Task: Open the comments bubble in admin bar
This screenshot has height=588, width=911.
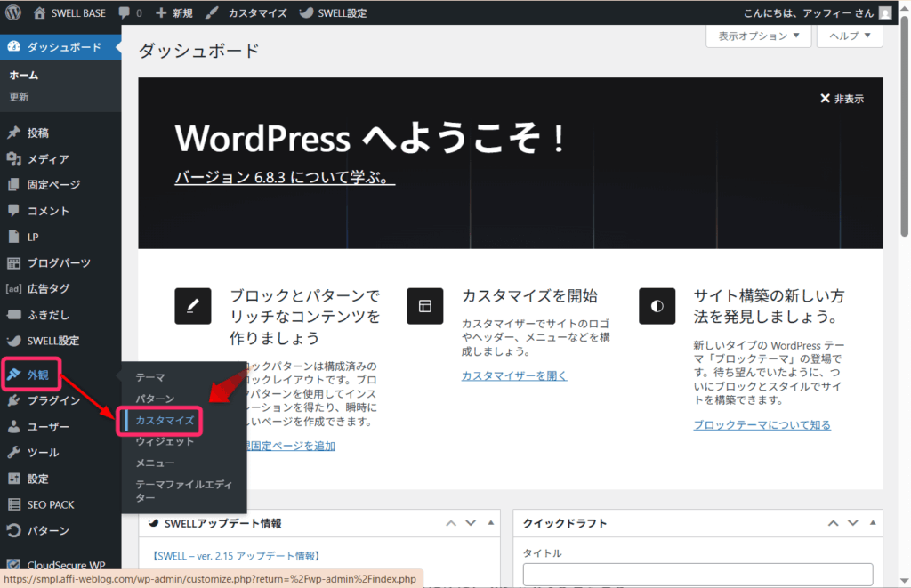Action: [129, 13]
